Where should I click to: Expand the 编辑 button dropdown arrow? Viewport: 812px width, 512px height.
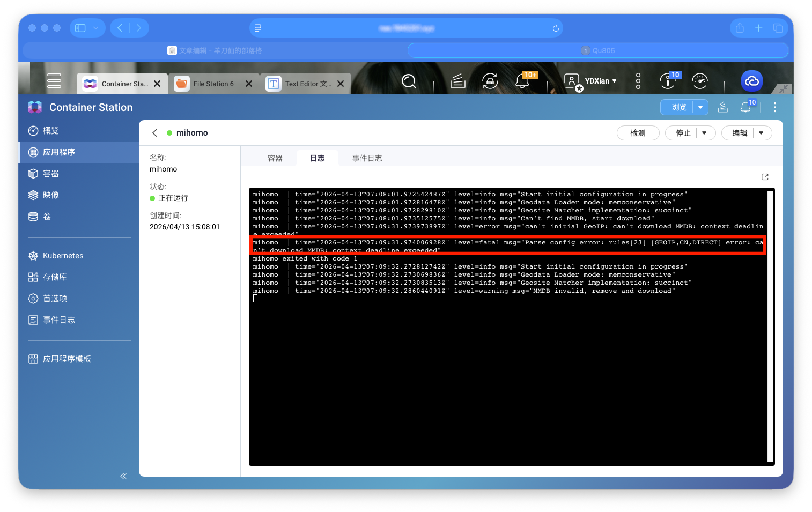point(761,133)
